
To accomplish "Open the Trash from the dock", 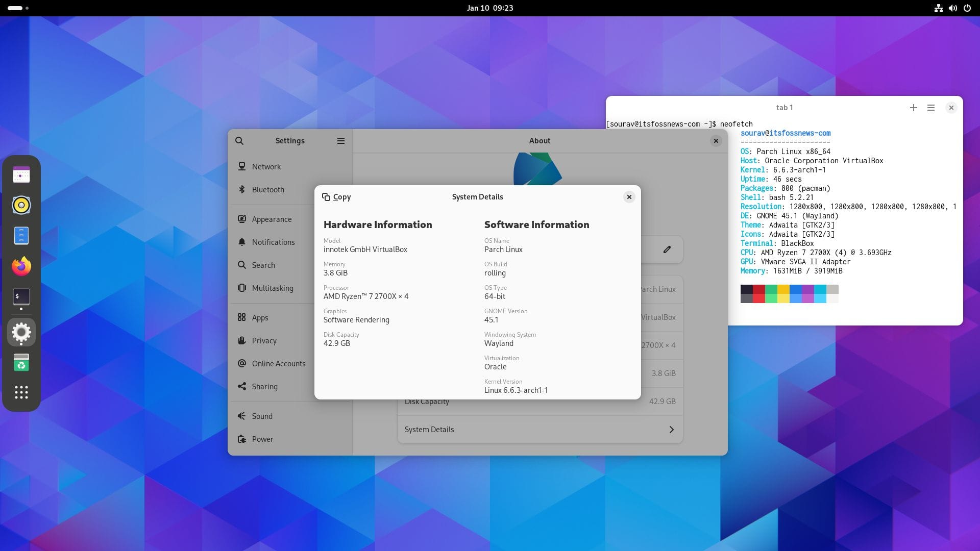I will 21,362.
